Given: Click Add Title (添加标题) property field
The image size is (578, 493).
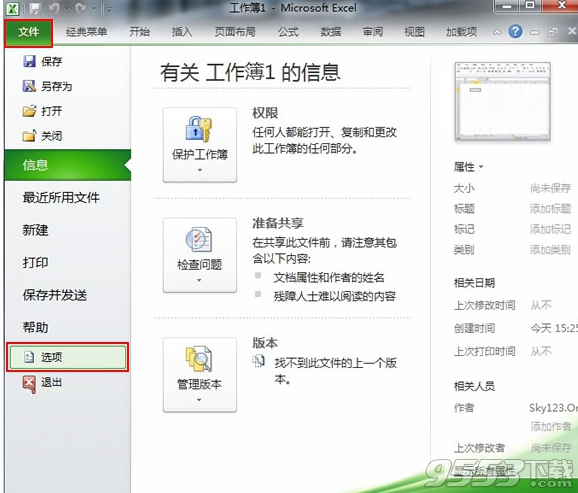Looking at the screenshot, I should tap(550, 209).
